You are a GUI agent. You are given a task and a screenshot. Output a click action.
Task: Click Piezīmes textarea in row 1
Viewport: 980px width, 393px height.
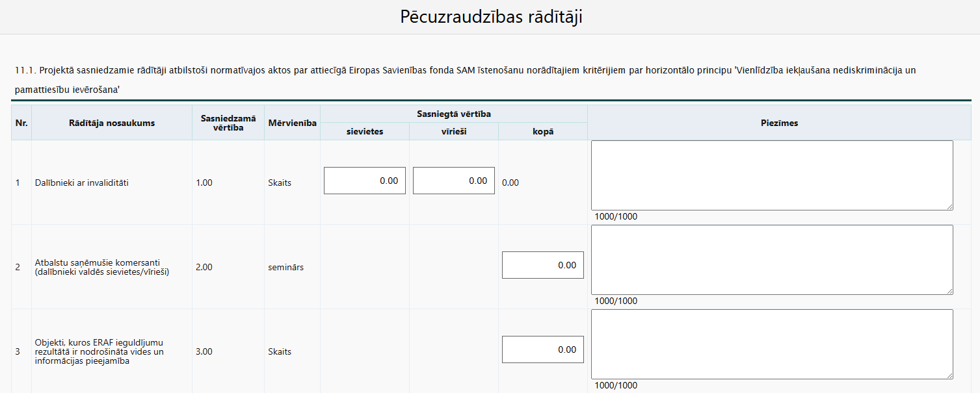772,175
